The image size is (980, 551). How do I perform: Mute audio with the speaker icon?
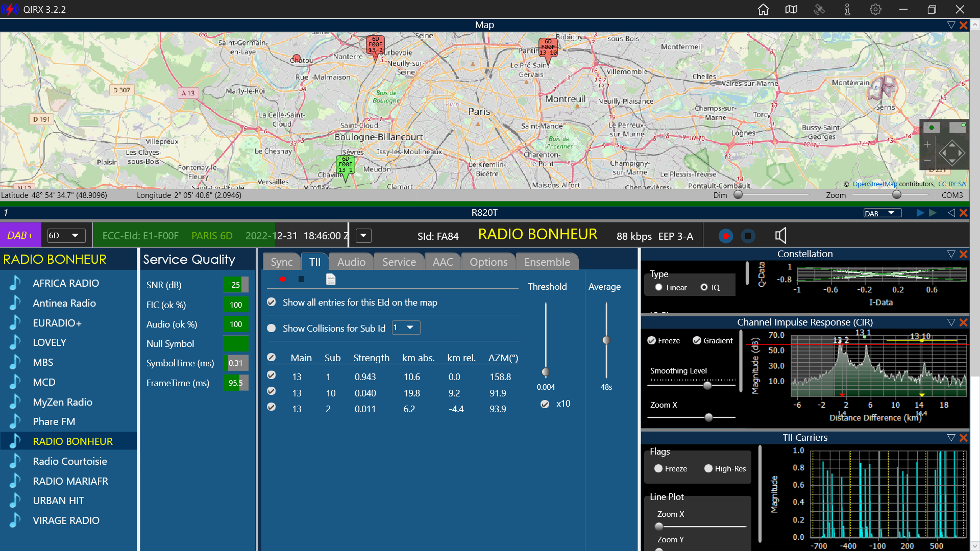coord(780,235)
